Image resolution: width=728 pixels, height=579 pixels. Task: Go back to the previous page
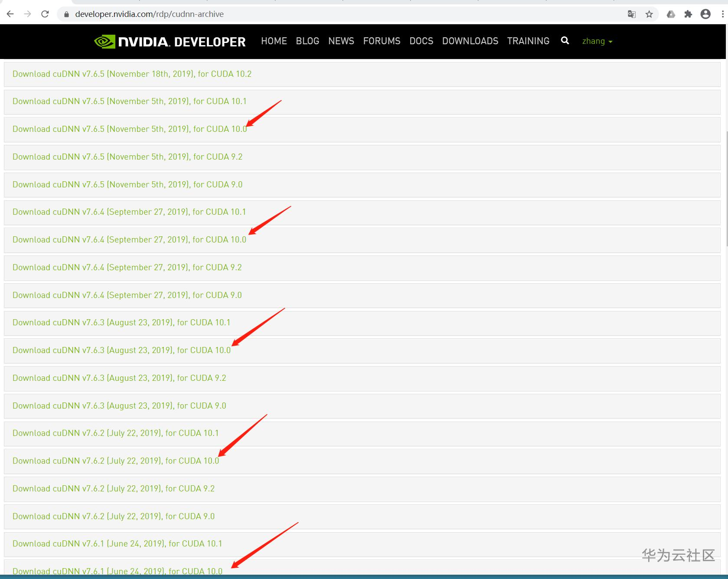10,14
